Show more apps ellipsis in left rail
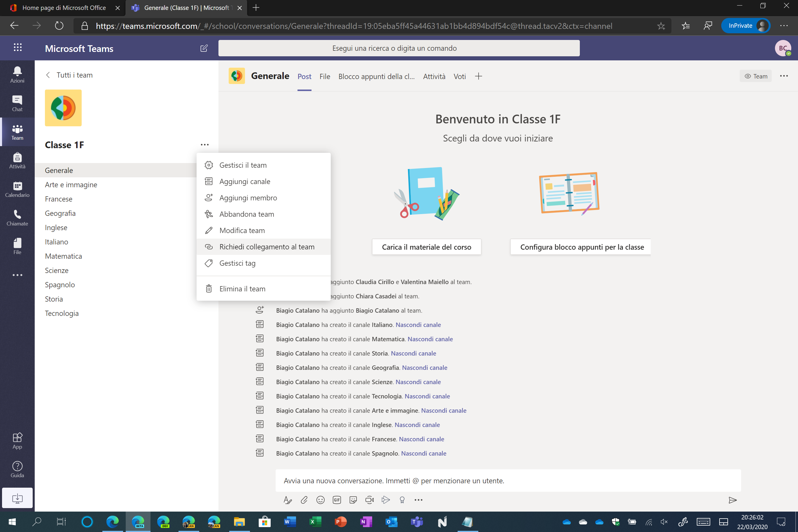Image resolution: width=798 pixels, height=532 pixels. click(x=17, y=275)
